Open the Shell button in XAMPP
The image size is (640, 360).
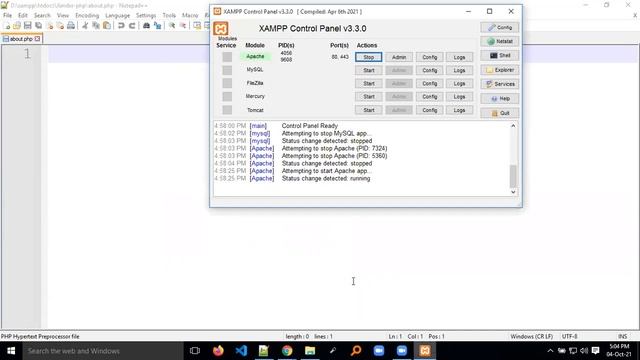[x=500, y=56]
